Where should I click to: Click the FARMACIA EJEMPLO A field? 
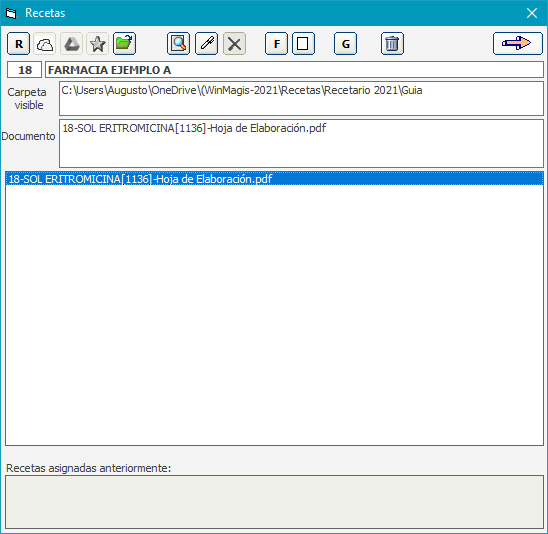pyautogui.click(x=294, y=70)
